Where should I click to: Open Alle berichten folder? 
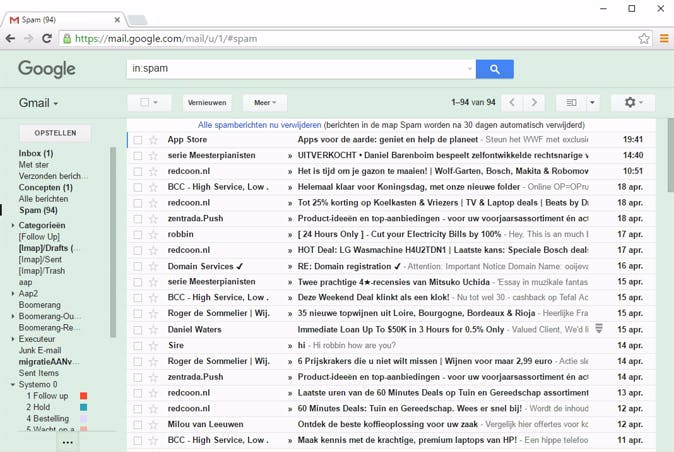43,199
